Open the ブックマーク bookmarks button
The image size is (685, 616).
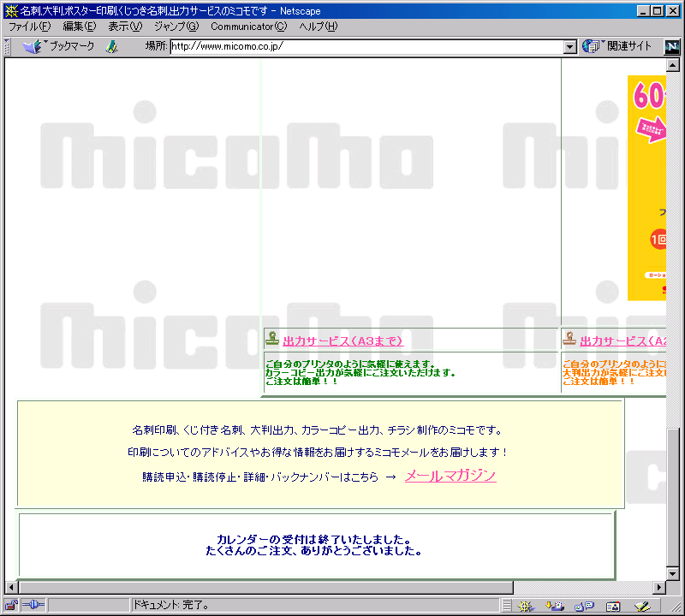pos(58,46)
